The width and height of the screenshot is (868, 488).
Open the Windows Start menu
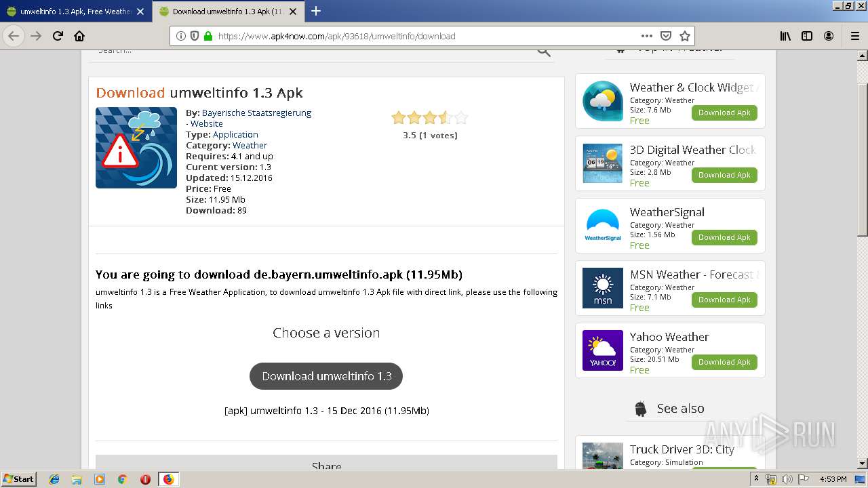19,479
